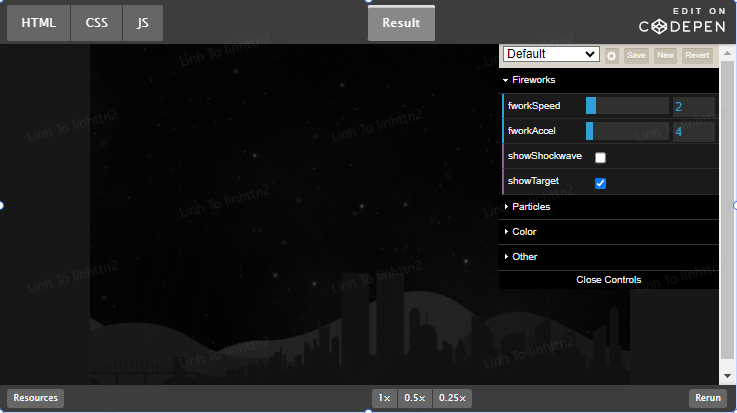
Task: Select the Result tab
Action: (x=401, y=23)
